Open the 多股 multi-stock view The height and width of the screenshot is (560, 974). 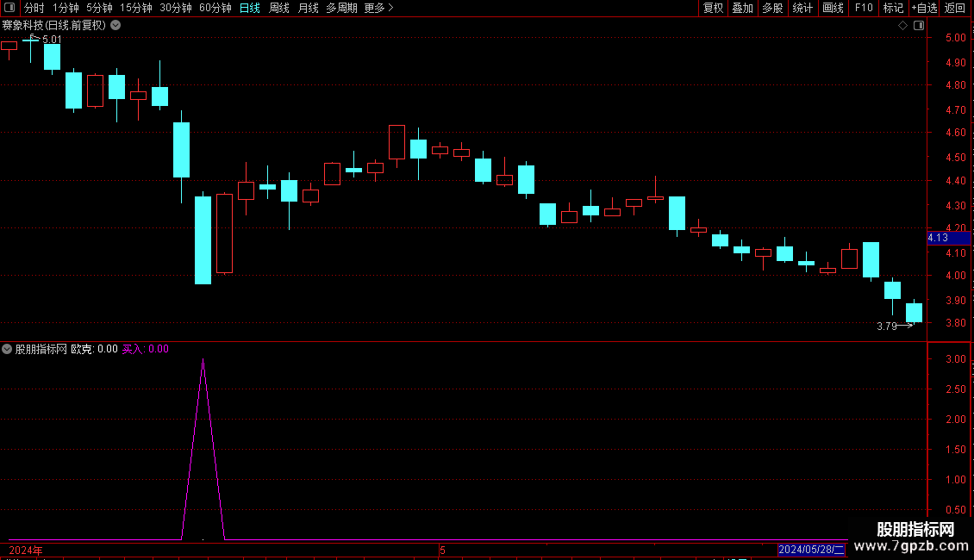tap(772, 8)
